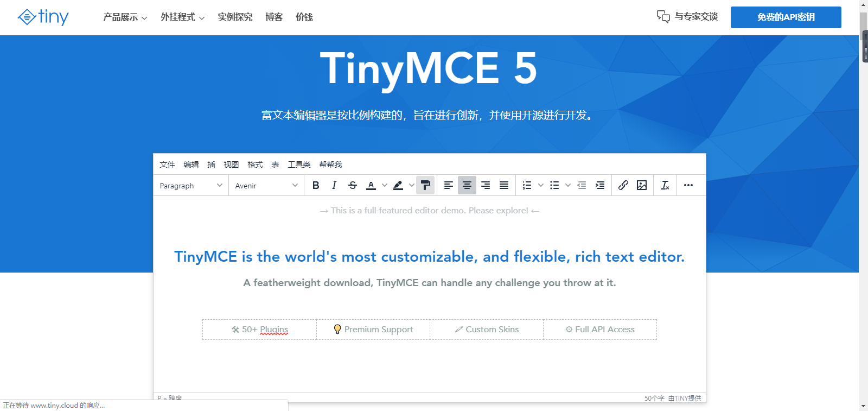Viewport: 868px width, 411px height.
Task: Open the Avenir font family dropdown
Action: pos(266,186)
